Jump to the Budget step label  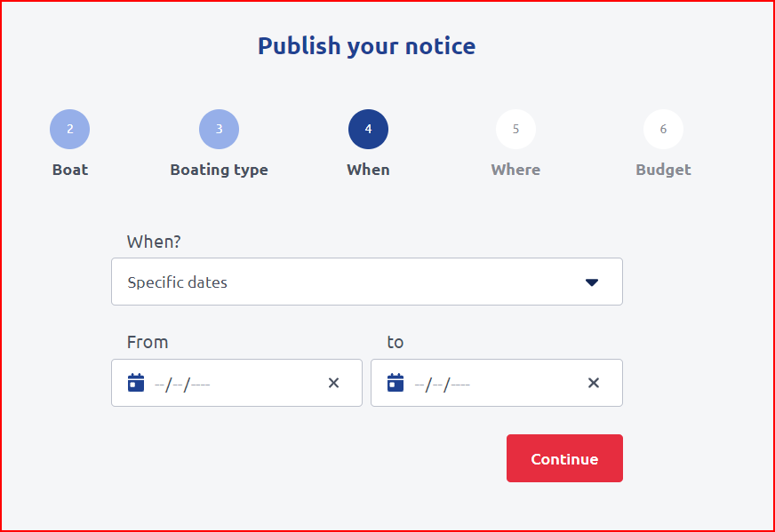(663, 170)
